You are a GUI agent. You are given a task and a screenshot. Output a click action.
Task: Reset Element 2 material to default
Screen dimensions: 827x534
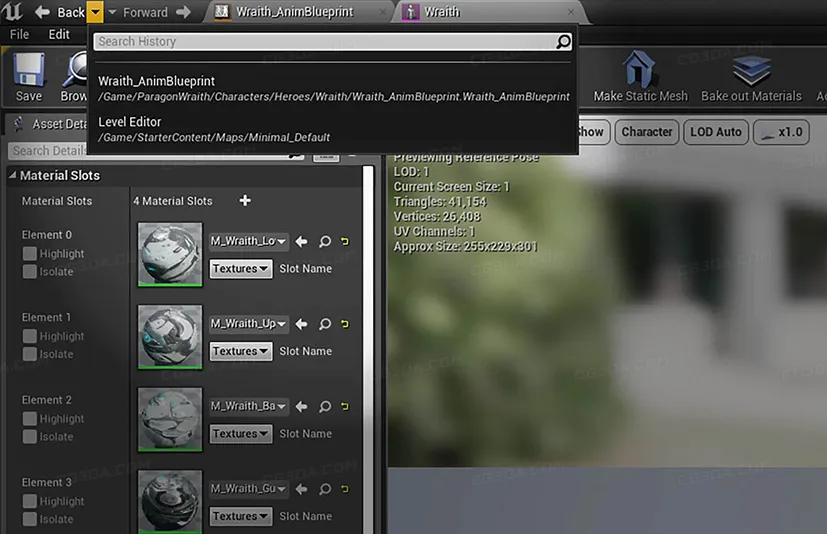345,406
